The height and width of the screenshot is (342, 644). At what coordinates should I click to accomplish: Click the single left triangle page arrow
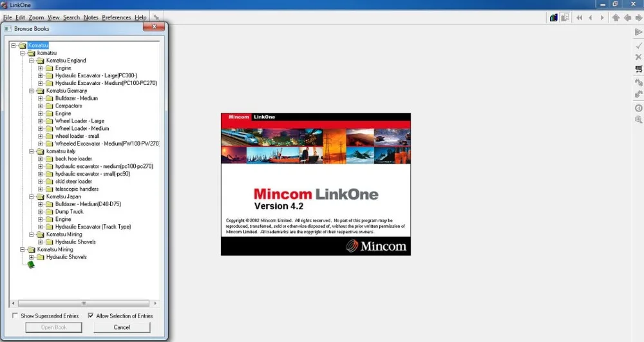[591, 17]
